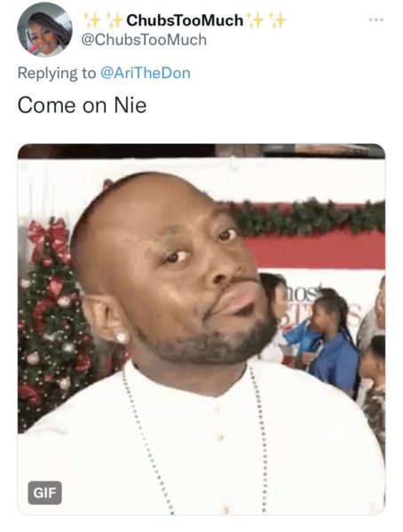
Task: Select the "Come on Nie" tweet text
Action: point(82,106)
